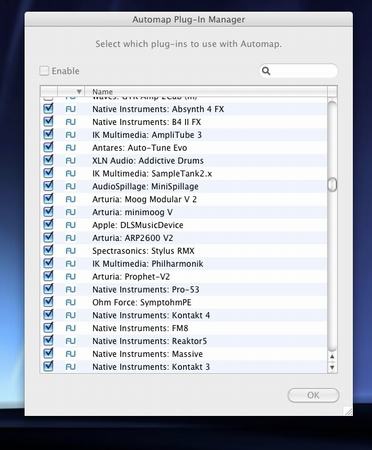
Task: Toggle the Enable checkbox
Action: 44,71
